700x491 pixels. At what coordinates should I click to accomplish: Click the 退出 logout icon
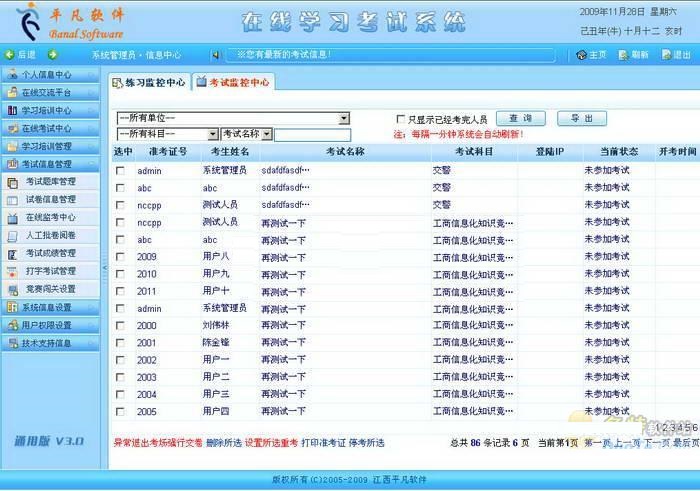click(664, 55)
